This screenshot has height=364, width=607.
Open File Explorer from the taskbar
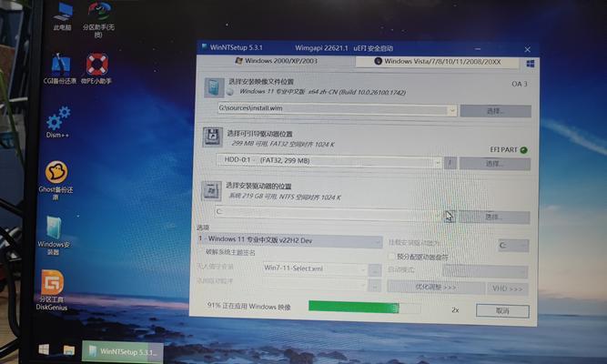(x=69, y=350)
